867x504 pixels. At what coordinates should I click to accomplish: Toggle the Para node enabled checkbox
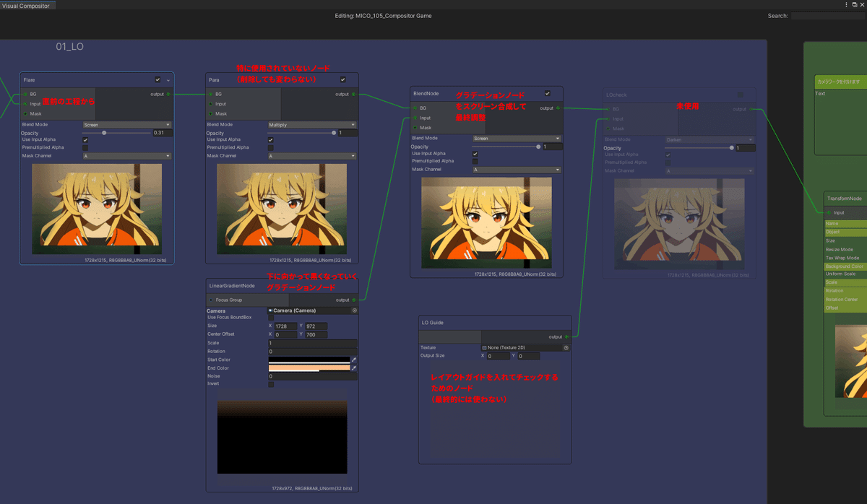342,79
